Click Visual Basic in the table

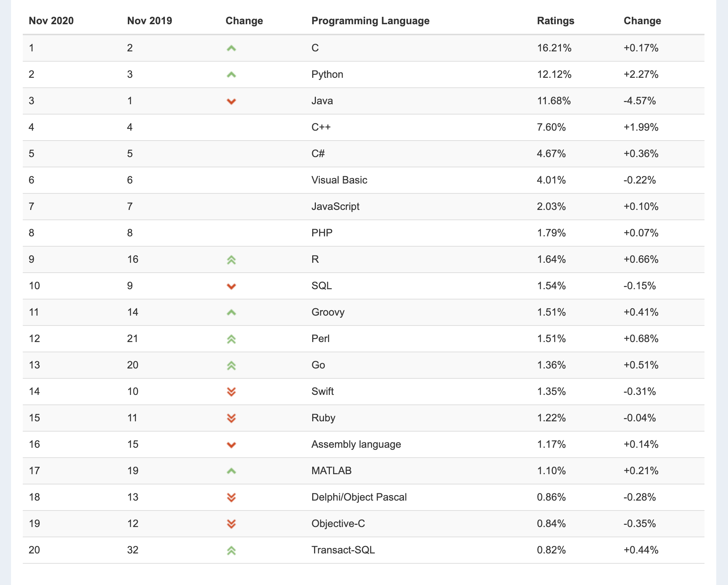(339, 180)
